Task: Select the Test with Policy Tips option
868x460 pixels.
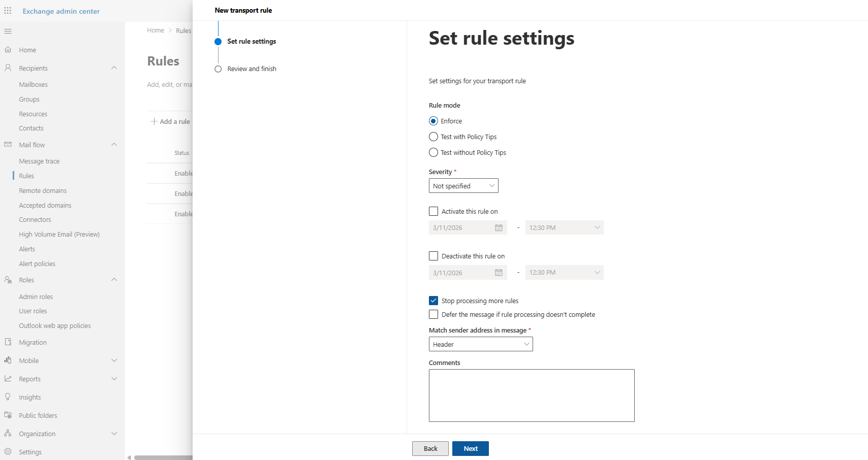Action: tap(433, 137)
